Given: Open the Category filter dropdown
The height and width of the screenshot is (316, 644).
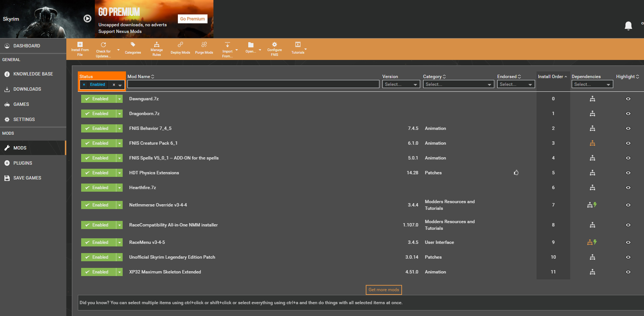Looking at the screenshot, I should coord(458,84).
